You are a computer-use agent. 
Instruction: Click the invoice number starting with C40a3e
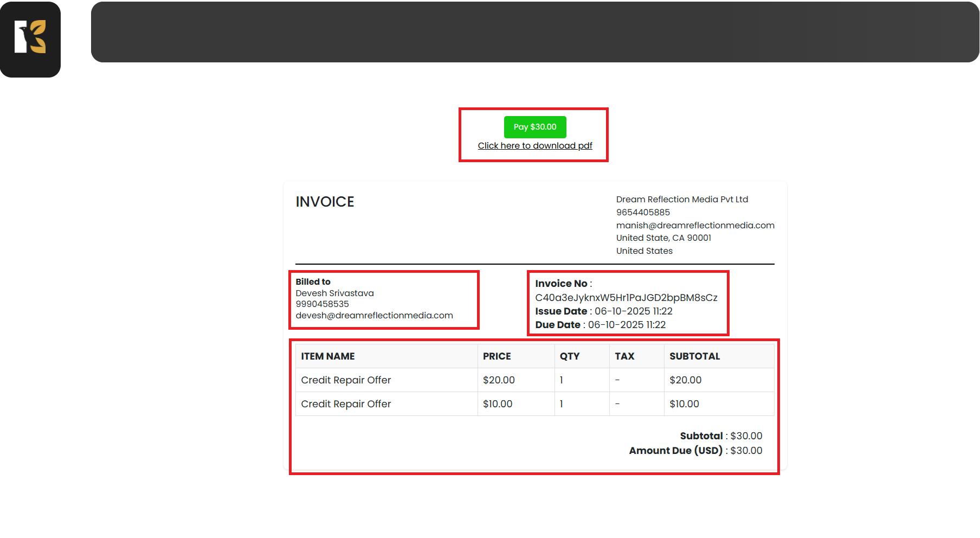coord(626,298)
